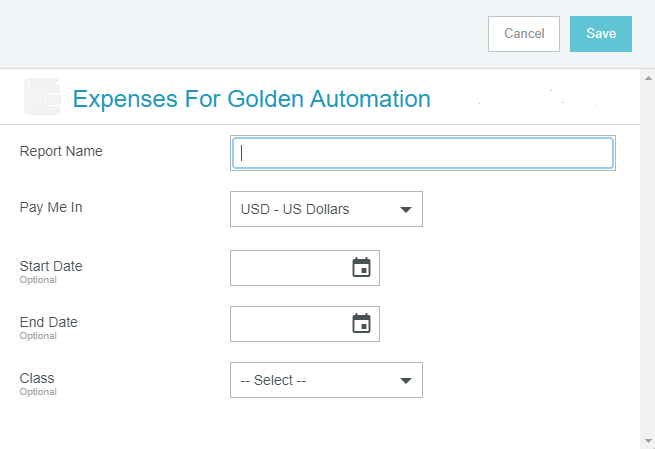Image resolution: width=655 pixels, height=449 pixels.
Task: Save the expense report
Action: (601, 34)
